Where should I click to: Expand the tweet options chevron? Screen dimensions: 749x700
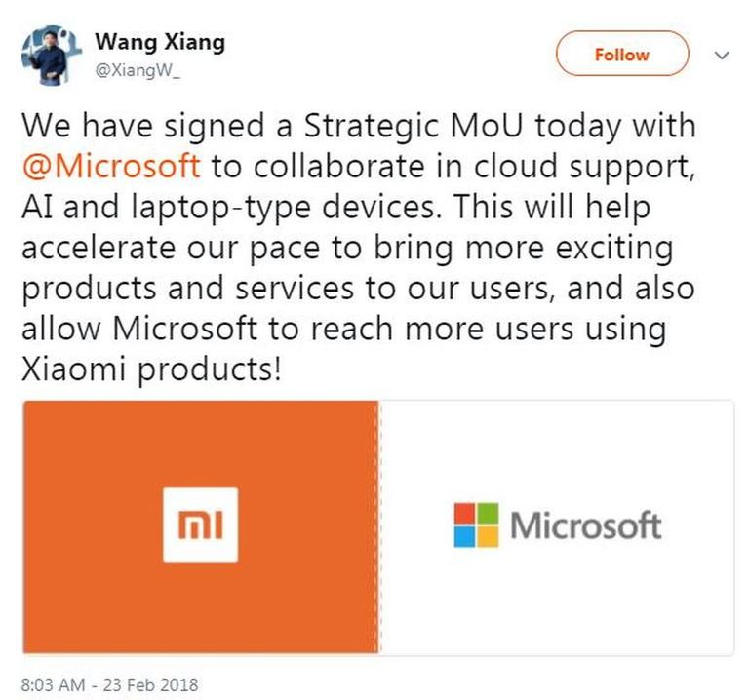pyautogui.click(x=722, y=56)
